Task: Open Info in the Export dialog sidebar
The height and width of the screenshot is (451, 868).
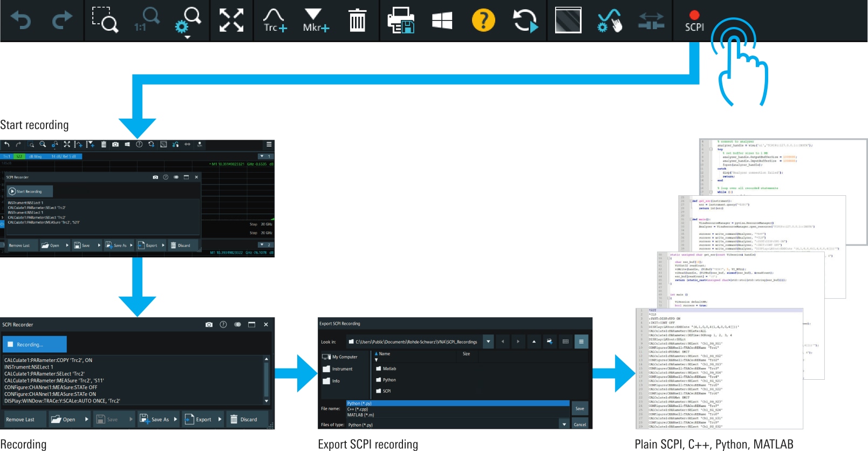Action: click(331, 381)
